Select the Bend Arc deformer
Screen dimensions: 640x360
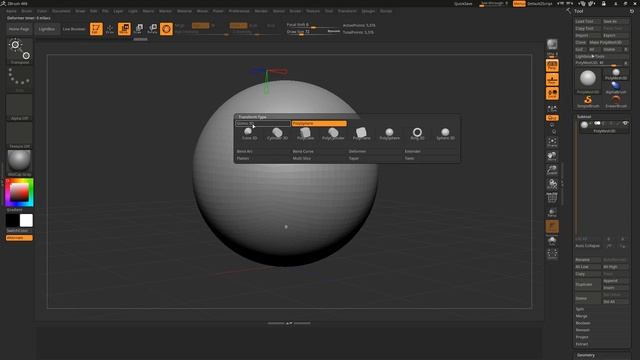point(263,151)
